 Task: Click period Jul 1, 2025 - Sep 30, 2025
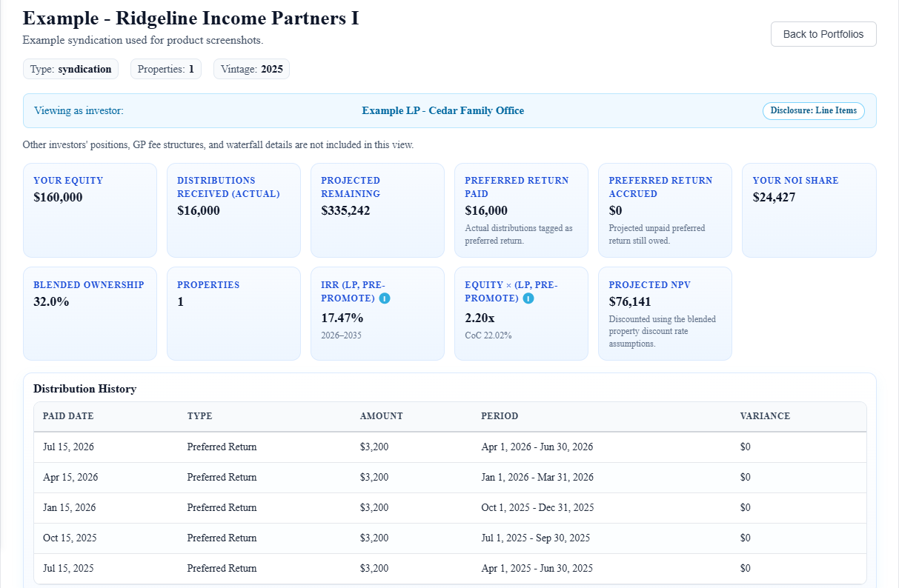click(x=536, y=538)
